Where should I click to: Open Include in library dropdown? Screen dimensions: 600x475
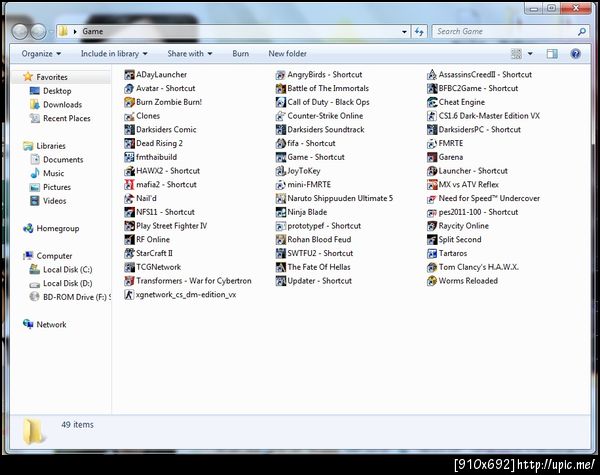point(114,54)
